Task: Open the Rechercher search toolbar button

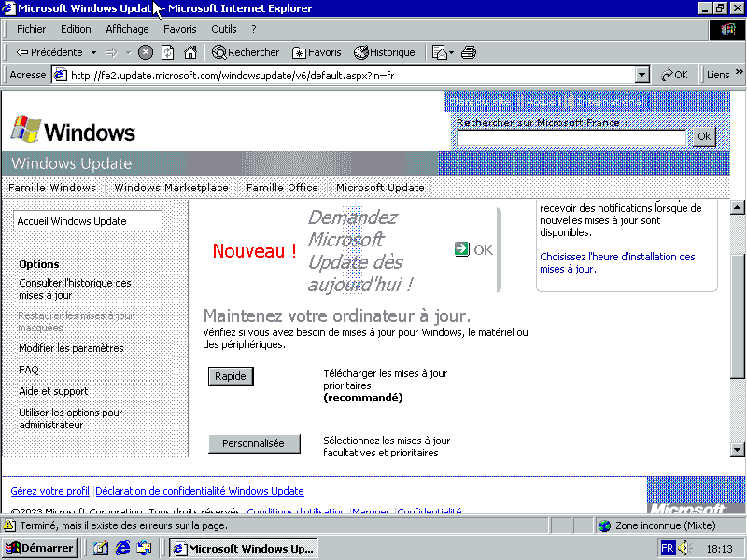Action: (x=246, y=52)
